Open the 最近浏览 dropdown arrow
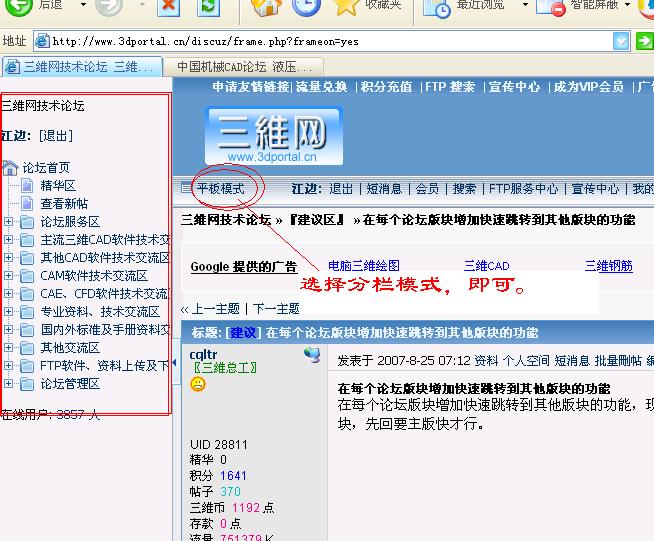 [525, 5]
